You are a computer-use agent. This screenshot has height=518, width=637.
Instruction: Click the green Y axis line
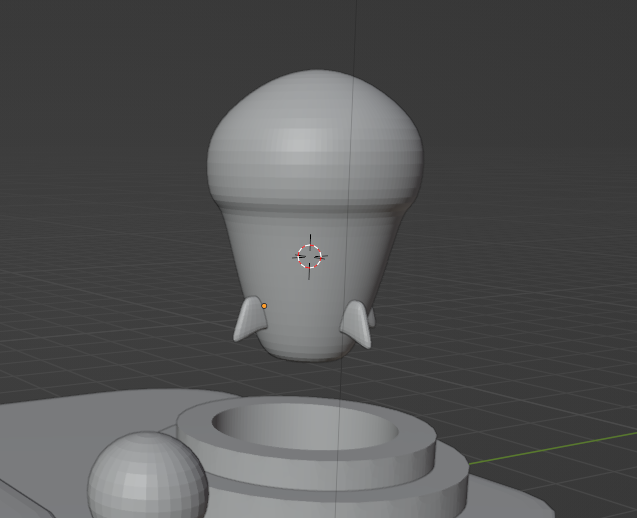(x=552, y=448)
